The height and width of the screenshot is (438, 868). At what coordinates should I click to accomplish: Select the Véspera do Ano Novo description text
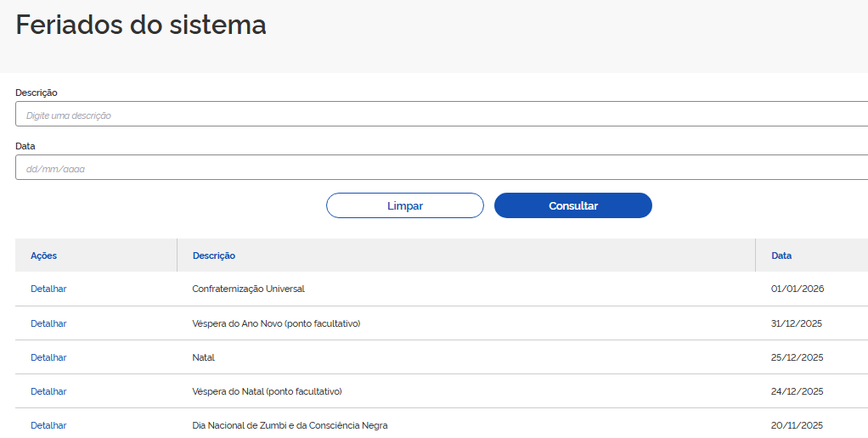click(276, 323)
